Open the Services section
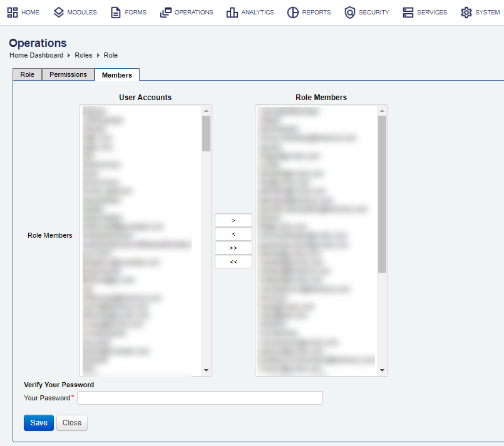Image resolution: width=504 pixels, height=446 pixels. point(424,12)
